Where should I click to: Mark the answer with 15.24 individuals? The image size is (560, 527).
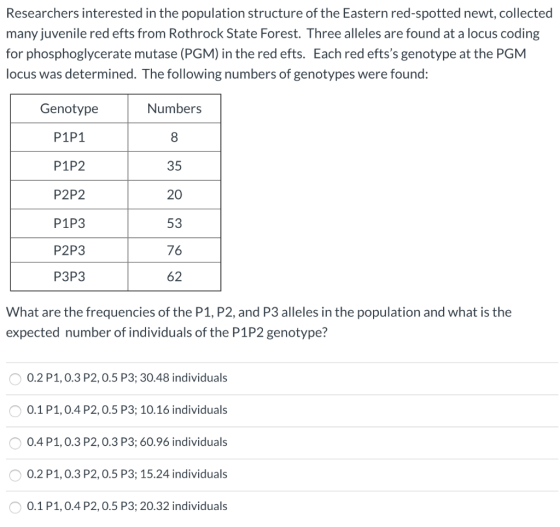[x=15, y=475]
